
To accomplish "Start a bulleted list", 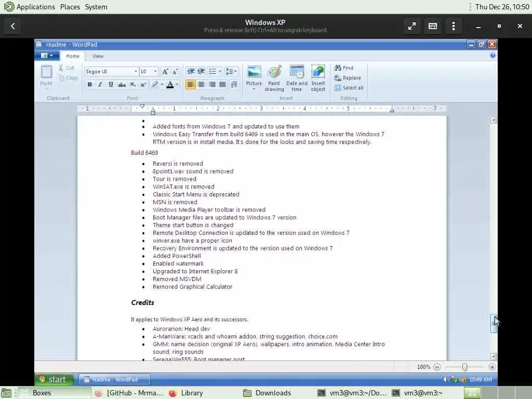I will (212, 71).
